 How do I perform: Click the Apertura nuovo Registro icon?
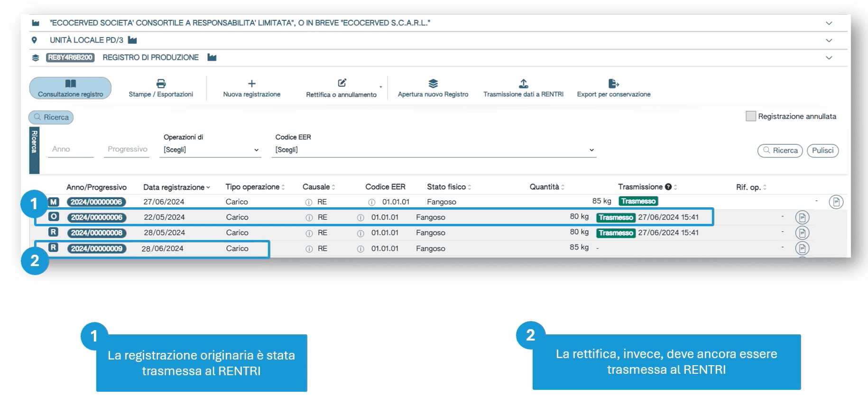click(433, 84)
